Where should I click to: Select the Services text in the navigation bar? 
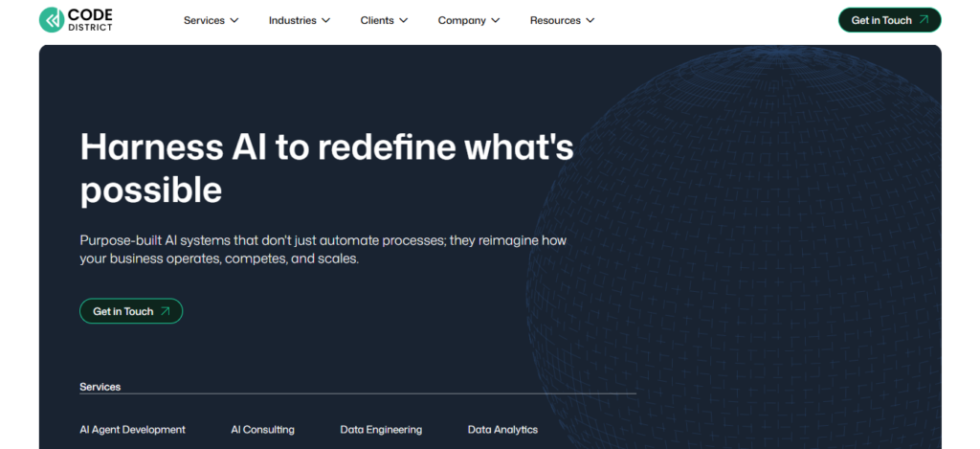click(x=204, y=20)
